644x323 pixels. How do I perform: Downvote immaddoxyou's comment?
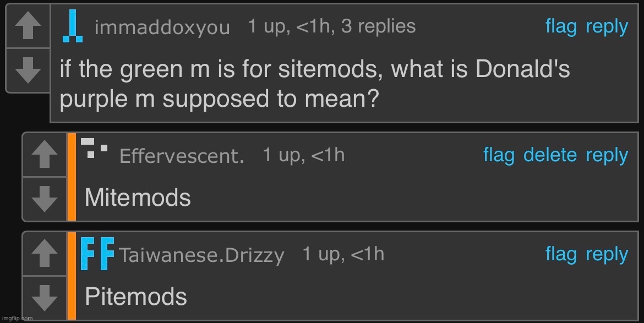(28, 70)
